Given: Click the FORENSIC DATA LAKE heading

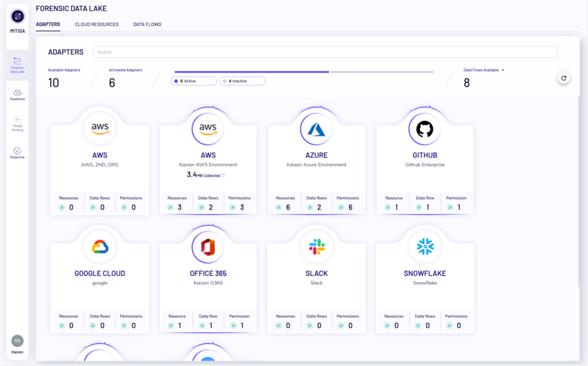Looking at the screenshot, I should point(71,8).
